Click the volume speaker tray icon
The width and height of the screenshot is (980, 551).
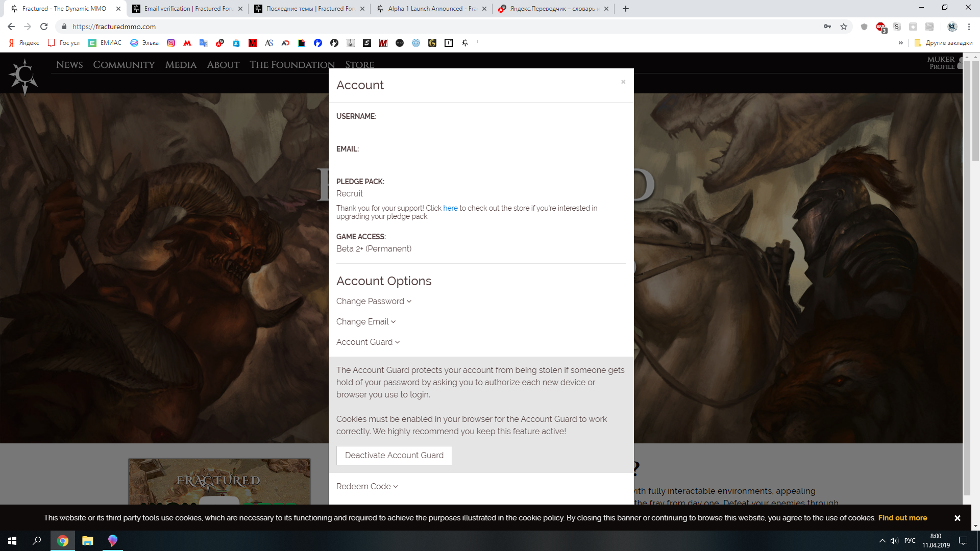tap(894, 541)
